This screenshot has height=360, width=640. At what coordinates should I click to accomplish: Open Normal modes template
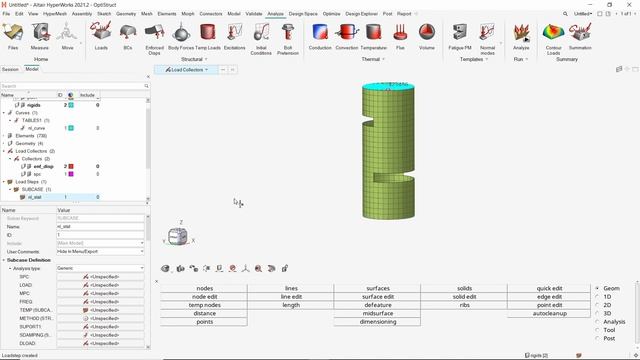(487, 39)
